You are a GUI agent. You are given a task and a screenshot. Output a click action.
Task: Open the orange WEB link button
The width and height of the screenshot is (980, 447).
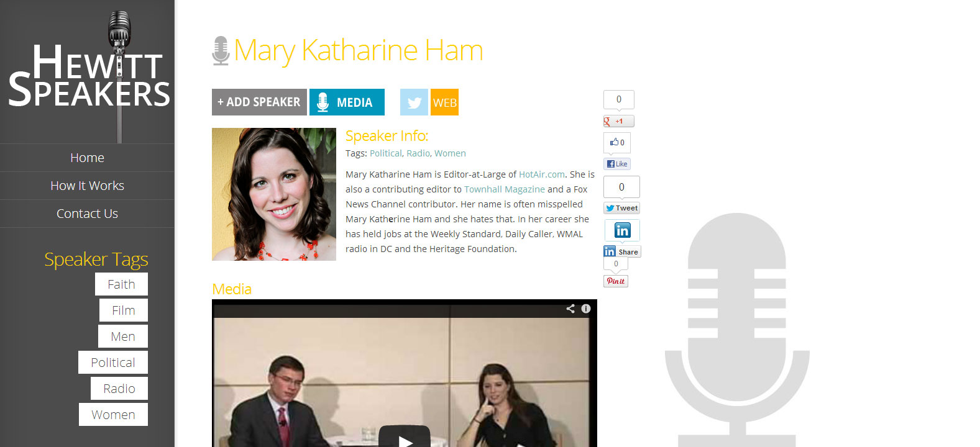point(444,102)
